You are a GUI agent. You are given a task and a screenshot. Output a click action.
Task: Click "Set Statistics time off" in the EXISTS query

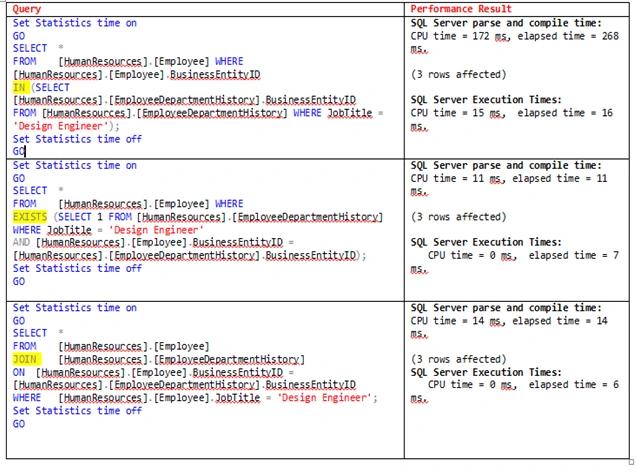click(77, 268)
